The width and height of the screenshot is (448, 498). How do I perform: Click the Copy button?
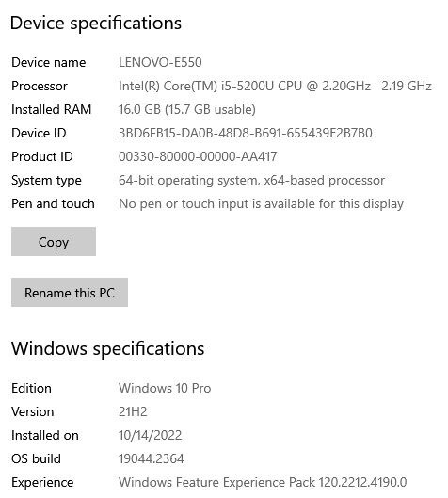pos(54,241)
